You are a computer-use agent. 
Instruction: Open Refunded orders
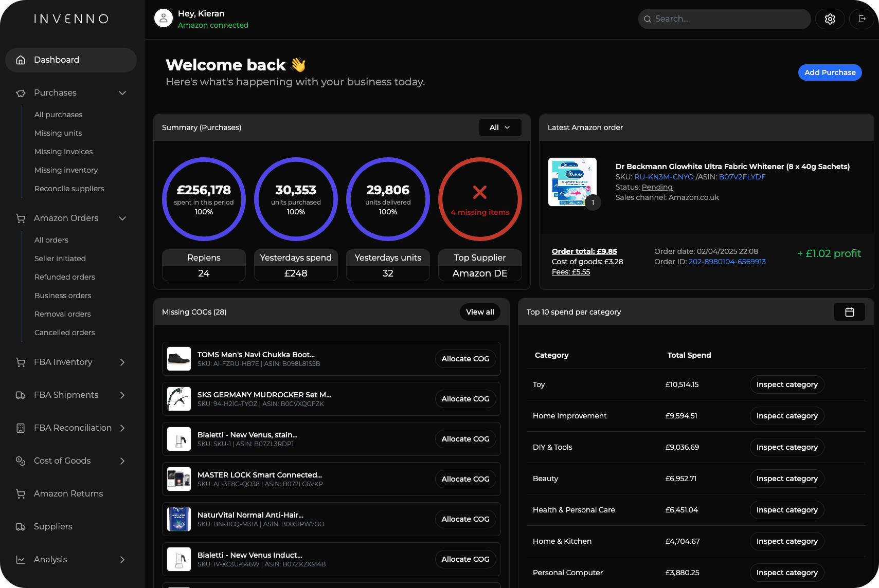(x=65, y=277)
